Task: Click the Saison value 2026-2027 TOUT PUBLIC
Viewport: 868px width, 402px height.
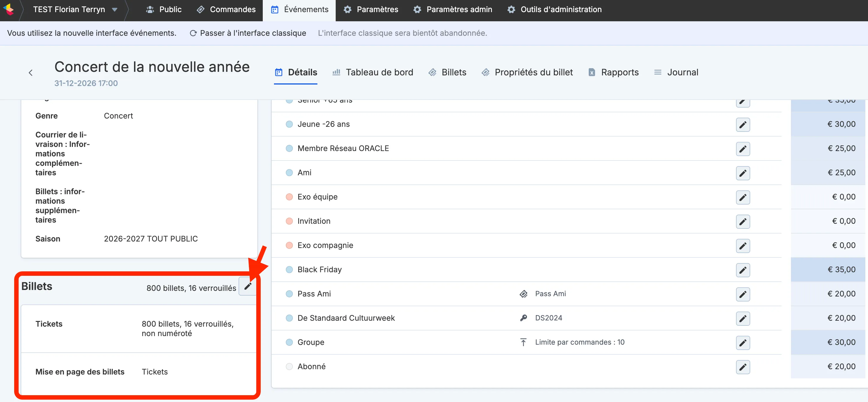Action: (151, 239)
